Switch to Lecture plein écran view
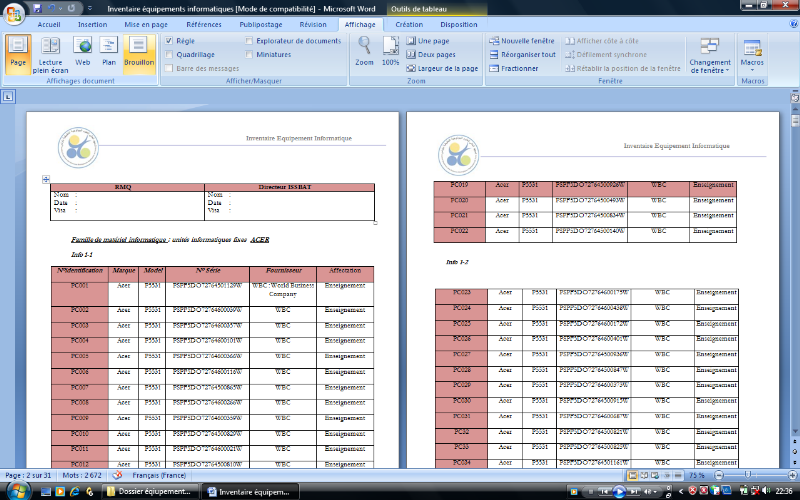800x500 pixels. pyautogui.click(x=50, y=54)
